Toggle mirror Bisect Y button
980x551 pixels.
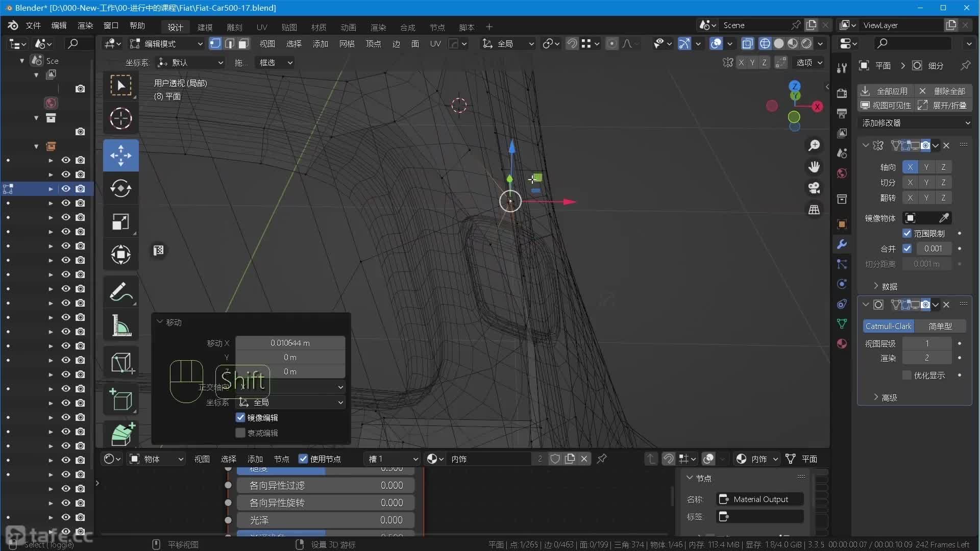coord(926,182)
